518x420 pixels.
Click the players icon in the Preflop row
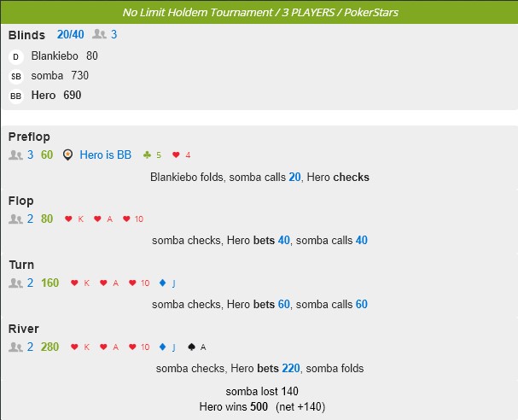(x=15, y=155)
